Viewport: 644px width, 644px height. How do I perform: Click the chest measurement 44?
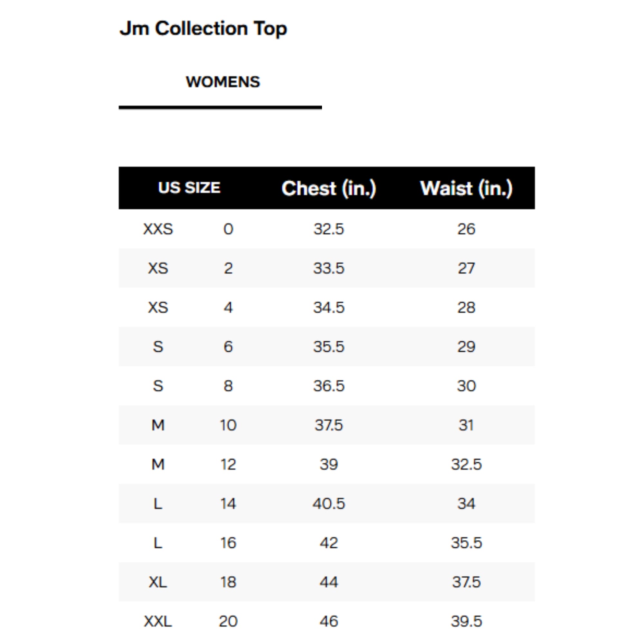pyautogui.click(x=329, y=582)
